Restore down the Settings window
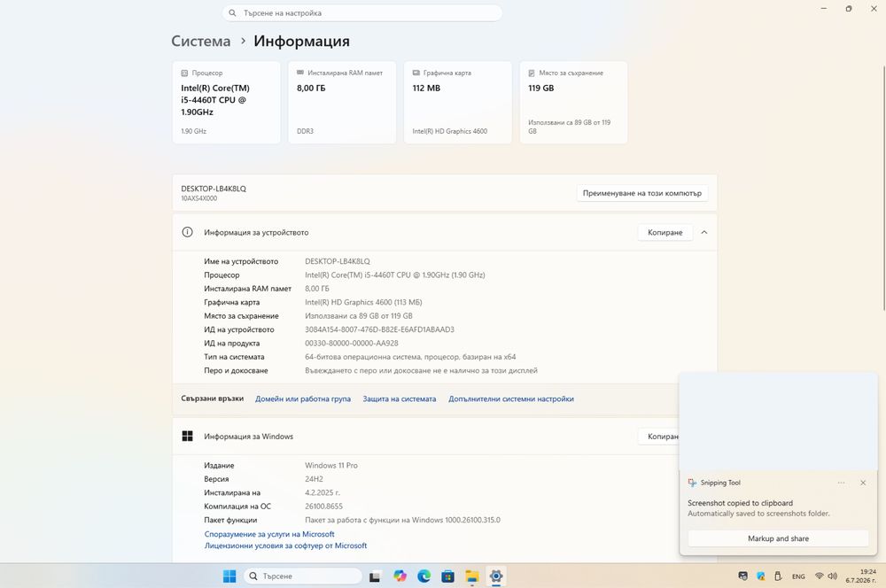The height and width of the screenshot is (588, 886). [849, 9]
